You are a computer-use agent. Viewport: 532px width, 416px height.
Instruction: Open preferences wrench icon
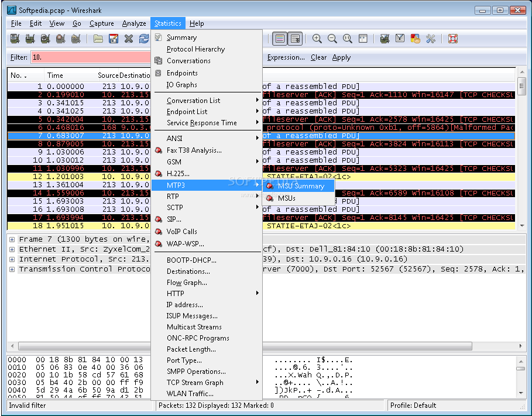(431, 39)
